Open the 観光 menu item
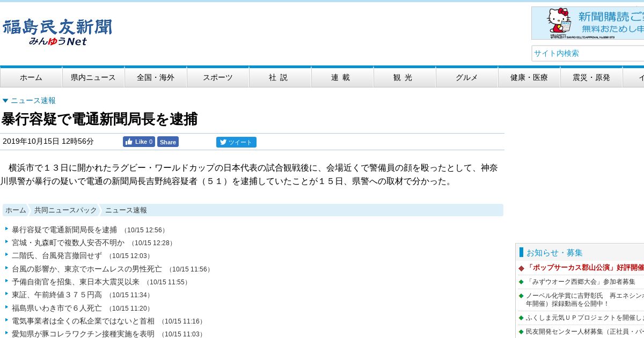This screenshot has height=338, width=644. tap(405, 77)
